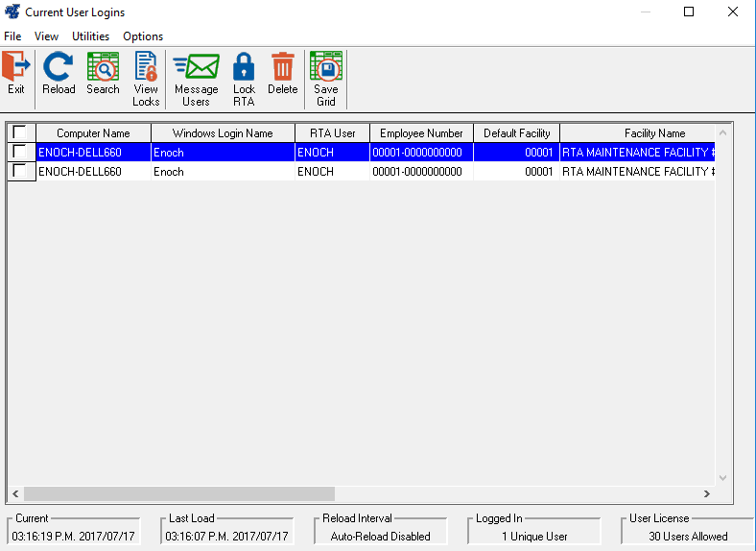Check the first ENOCH-DELL660 row checkbox
Viewport: 756px width, 551px height.
tap(19, 152)
